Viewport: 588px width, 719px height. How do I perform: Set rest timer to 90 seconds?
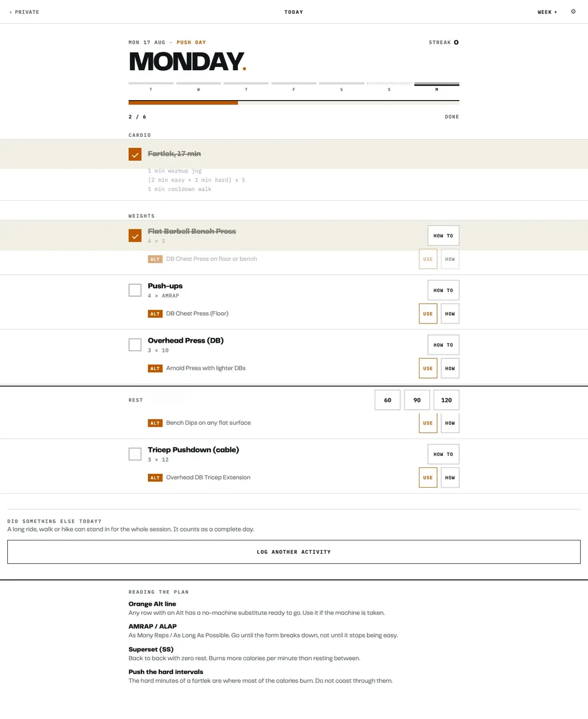(417, 400)
